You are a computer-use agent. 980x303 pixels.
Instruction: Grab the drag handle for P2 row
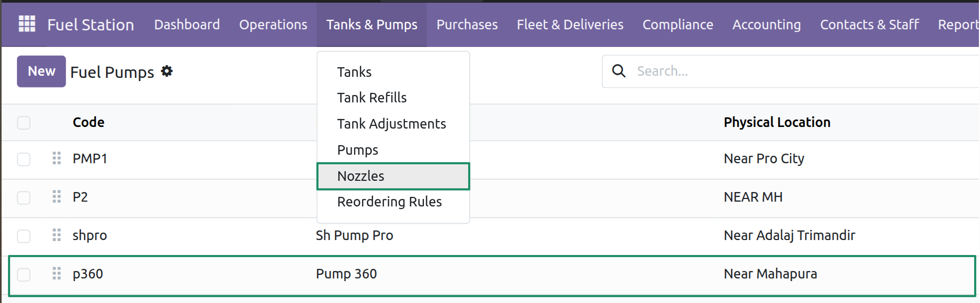[x=56, y=197]
